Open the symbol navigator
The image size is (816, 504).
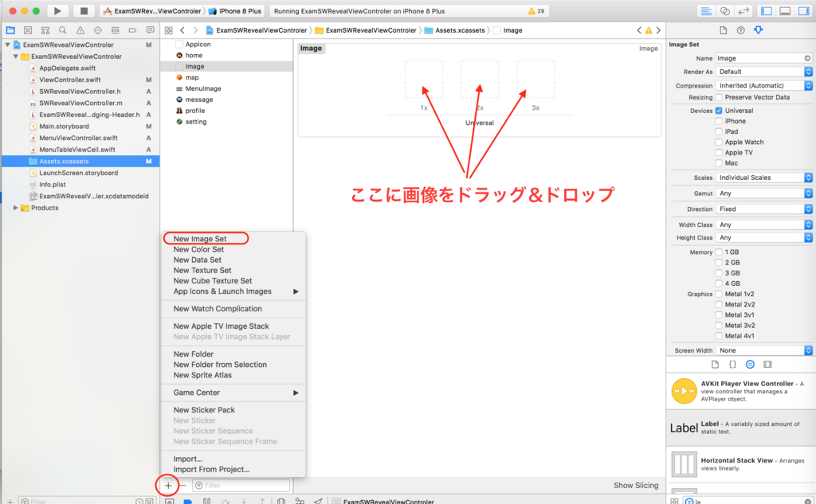45,30
